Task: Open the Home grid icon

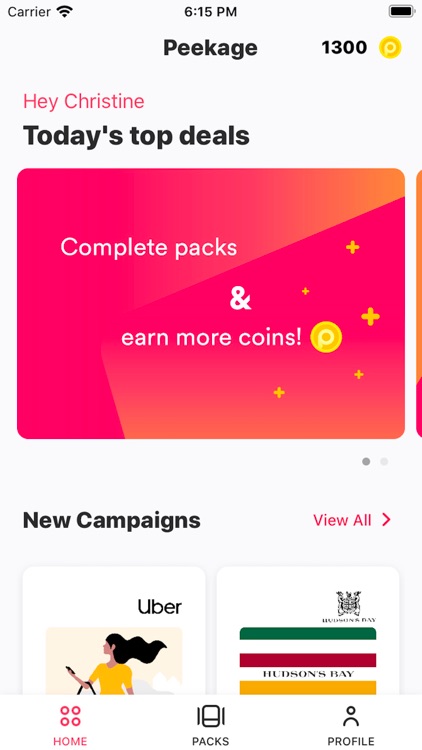Action: [70, 716]
